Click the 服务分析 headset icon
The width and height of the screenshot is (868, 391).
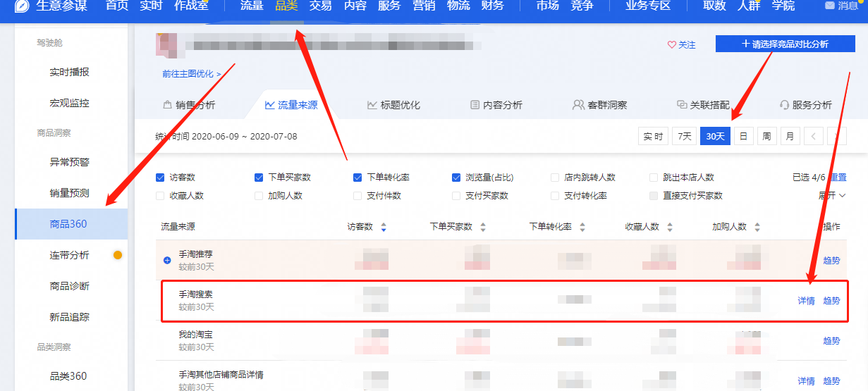point(783,105)
